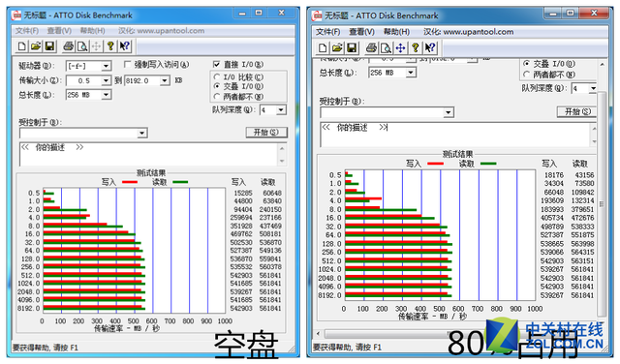The width and height of the screenshot is (620, 364).
Task: Click vertical scrollbar thumb in right window
Action: coord(602,203)
